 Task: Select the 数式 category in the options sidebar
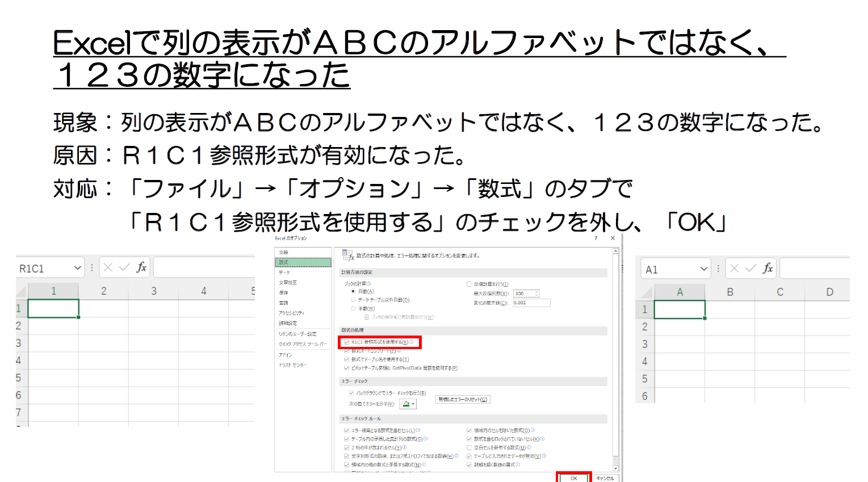[x=303, y=262]
